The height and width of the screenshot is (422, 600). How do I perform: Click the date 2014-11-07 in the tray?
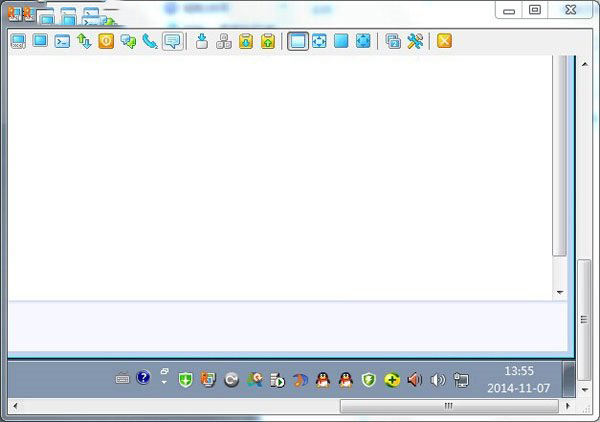click(518, 388)
